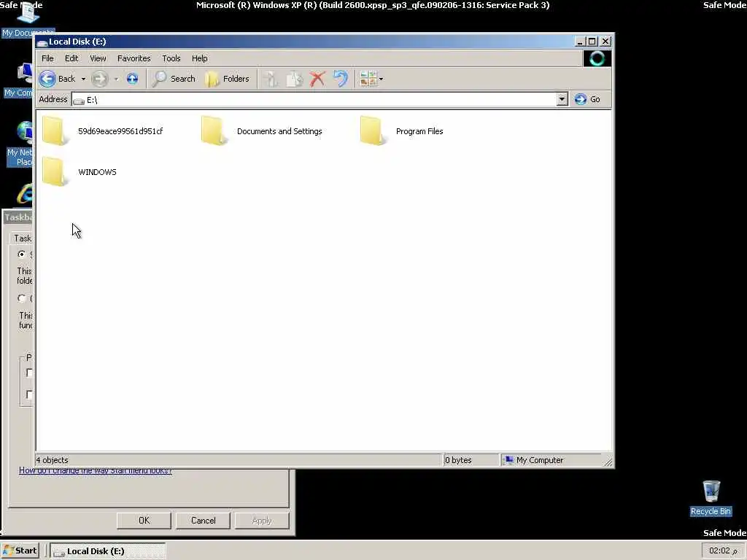Screen dimensions: 747x560
Task: Click the 59d69eace99561d951cf folder name
Action: tap(120, 131)
